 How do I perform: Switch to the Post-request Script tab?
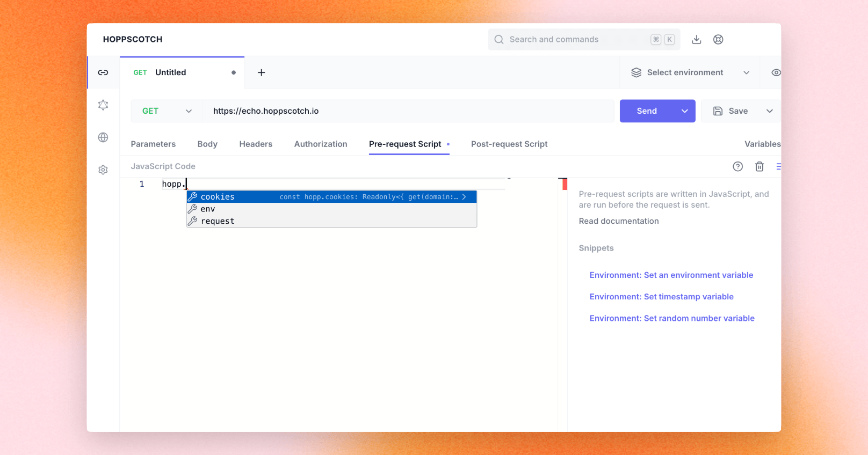[x=509, y=144]
